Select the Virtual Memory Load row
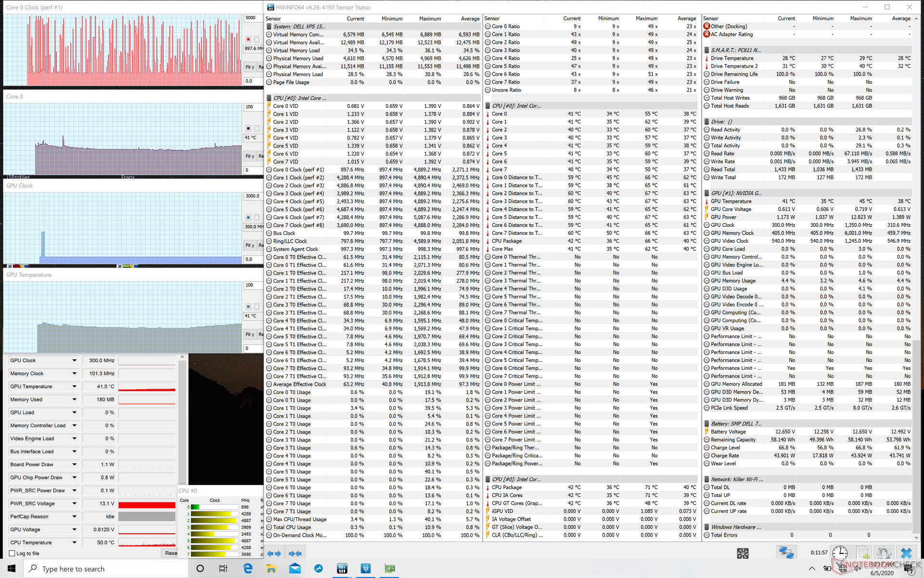The height and width of the screenshot is (578, 924). 373,50
